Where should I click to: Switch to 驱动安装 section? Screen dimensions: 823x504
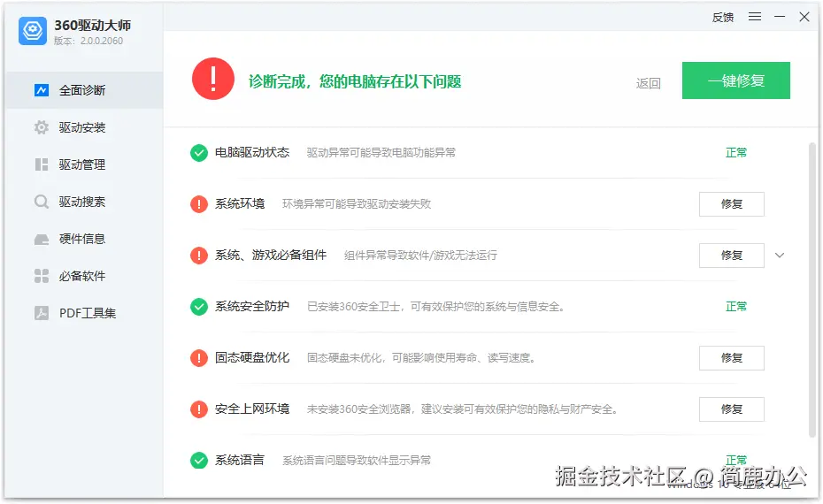tap(84, 127)
